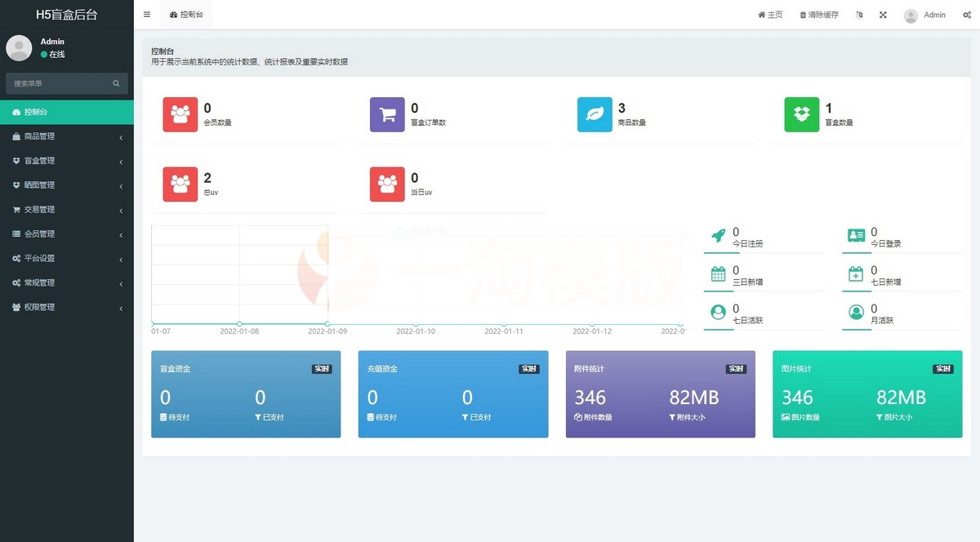
Task: Click the blue 商品数量 leaf icon
Action: (x=595, y=114)
